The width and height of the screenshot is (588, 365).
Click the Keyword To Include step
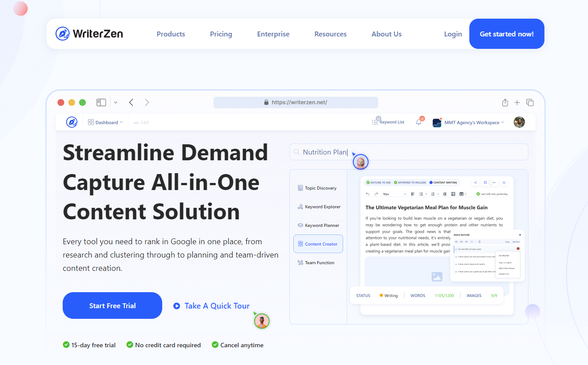coord(410,182)
